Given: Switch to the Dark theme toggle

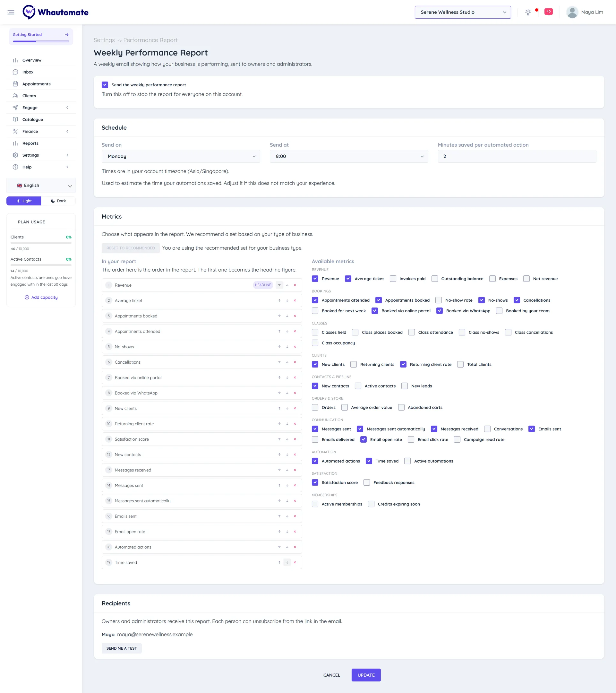Looking at the screenshot, I should 58,201.
